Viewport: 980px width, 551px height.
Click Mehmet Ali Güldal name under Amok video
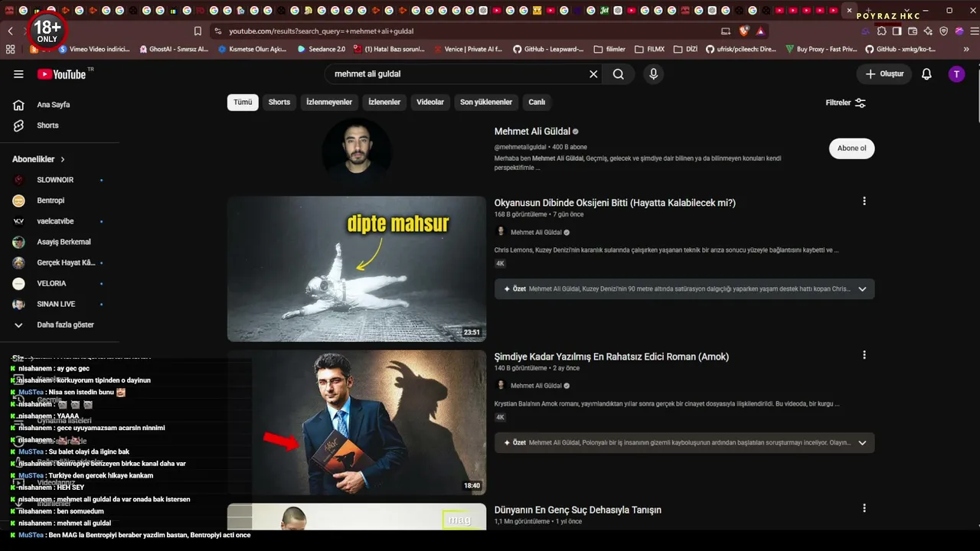pyautogui.click(x=536, y=386)
